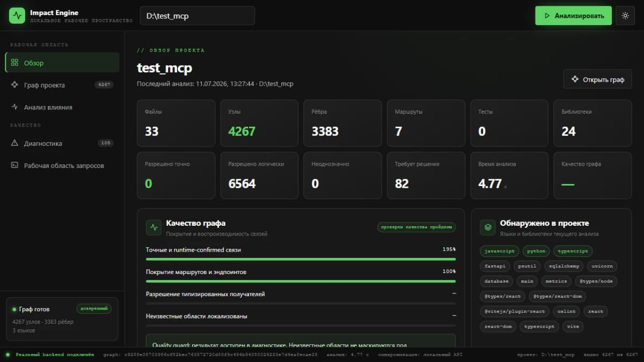Click the @types/node tag
The width and height of the screenshot is (644, 362).
coord(596,281)
